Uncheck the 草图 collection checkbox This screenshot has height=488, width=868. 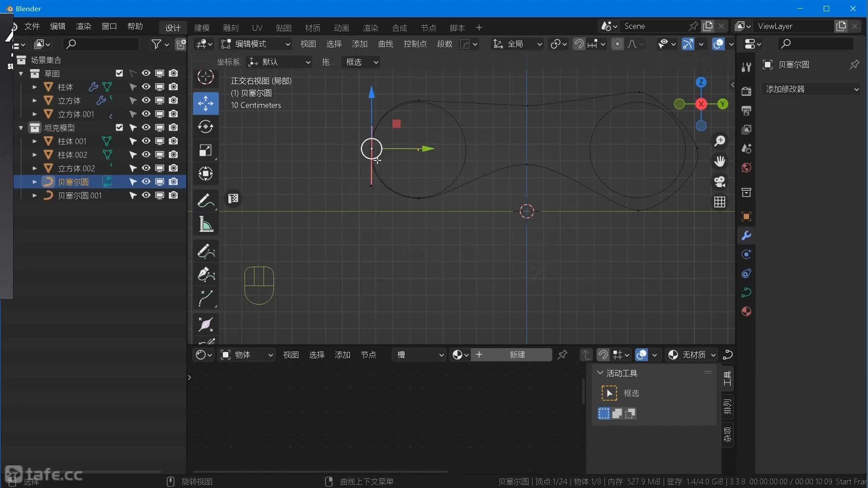tap(119, 73)
